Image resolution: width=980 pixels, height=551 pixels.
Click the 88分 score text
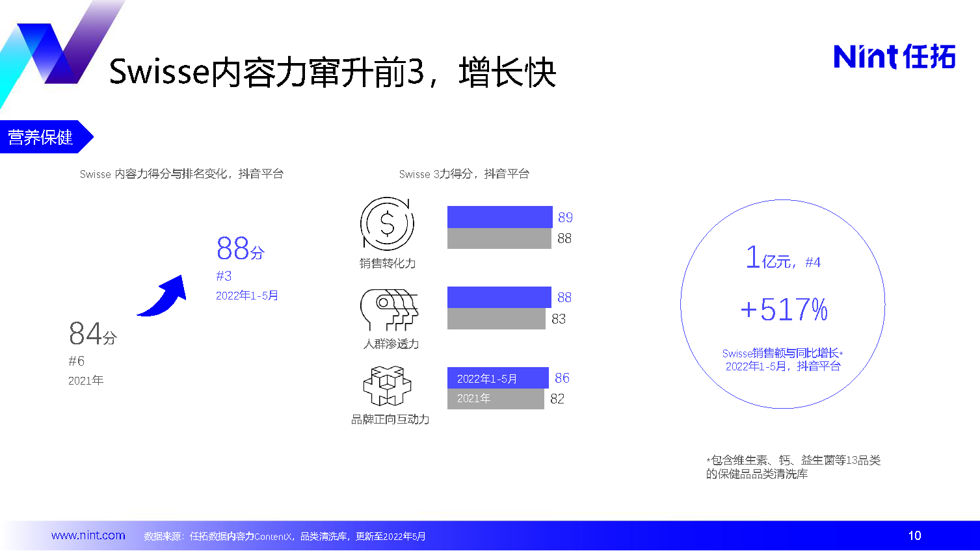241,248
